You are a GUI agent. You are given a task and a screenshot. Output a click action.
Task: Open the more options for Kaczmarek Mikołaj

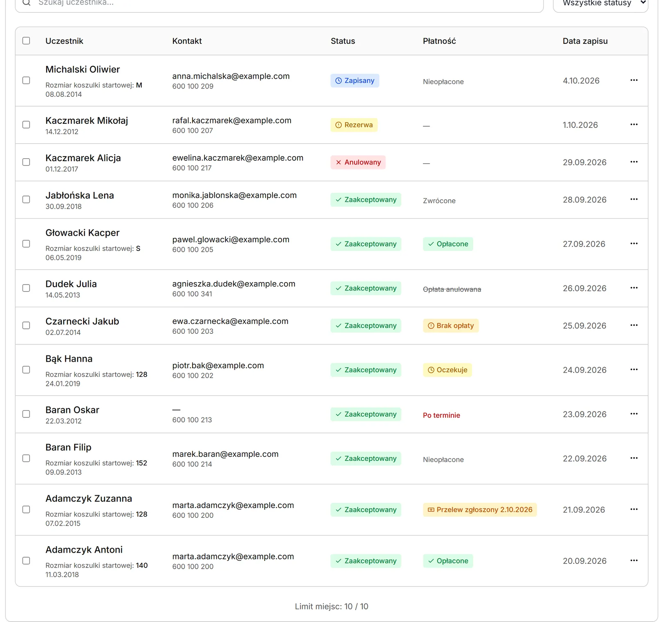point(634,125)
